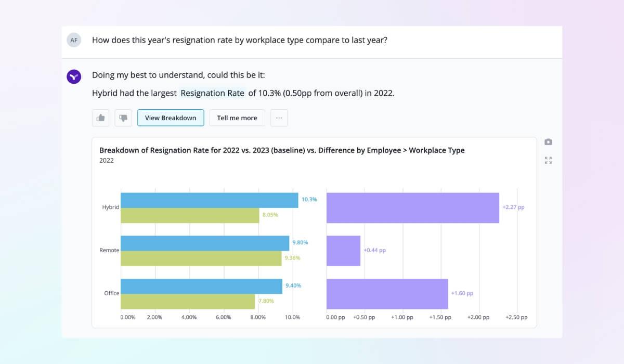The height and width of the screenshot is (364, 624).
Task: Click the purple assistant logo avatar
Action: tap(74, 76)
